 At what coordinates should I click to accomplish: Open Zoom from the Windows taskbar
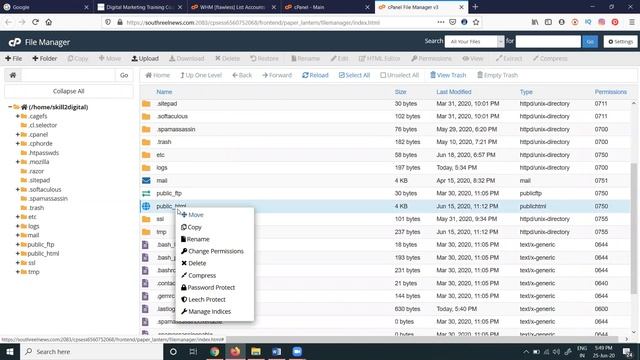tap(297, 351)
